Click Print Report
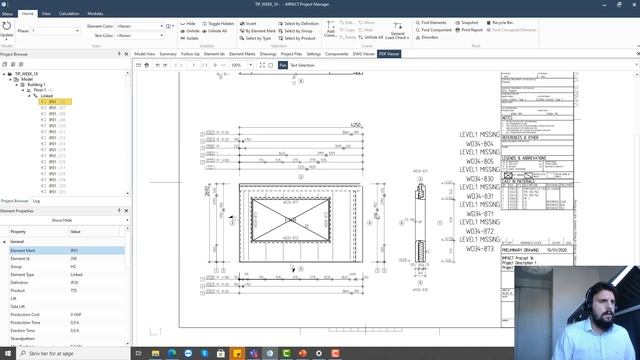 tap(469, 30)
